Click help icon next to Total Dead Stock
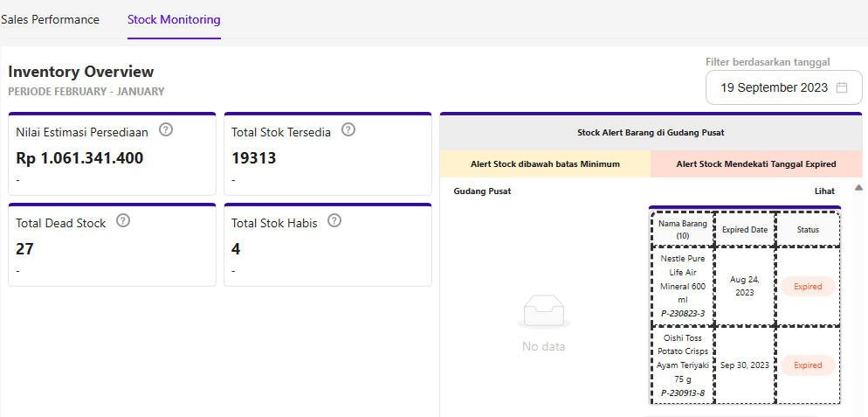Image resolution: width=868 pixels, height=417 pixels. [123, 221]
